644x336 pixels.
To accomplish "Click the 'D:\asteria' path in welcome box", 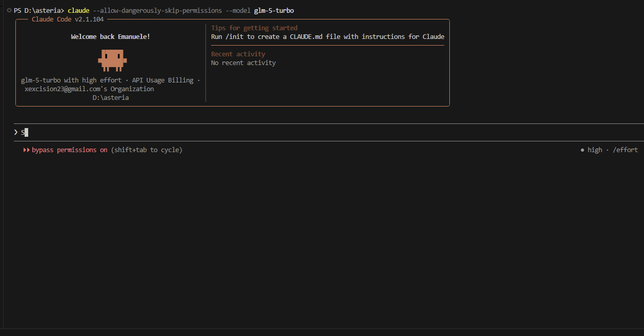I will [x=111, y=98].
